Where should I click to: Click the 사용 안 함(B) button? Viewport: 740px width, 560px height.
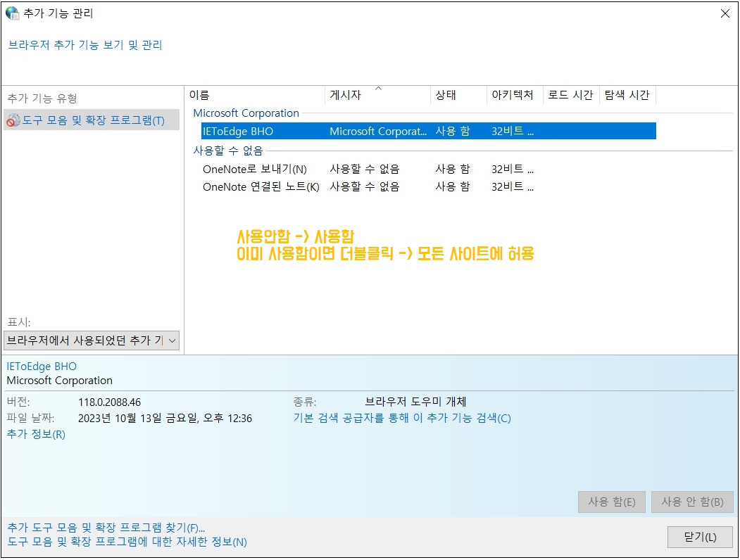click(x=693, y=502)
